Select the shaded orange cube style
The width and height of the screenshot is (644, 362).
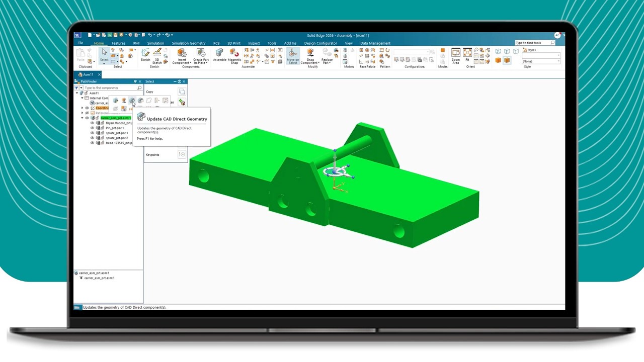(x=498, y=60)
